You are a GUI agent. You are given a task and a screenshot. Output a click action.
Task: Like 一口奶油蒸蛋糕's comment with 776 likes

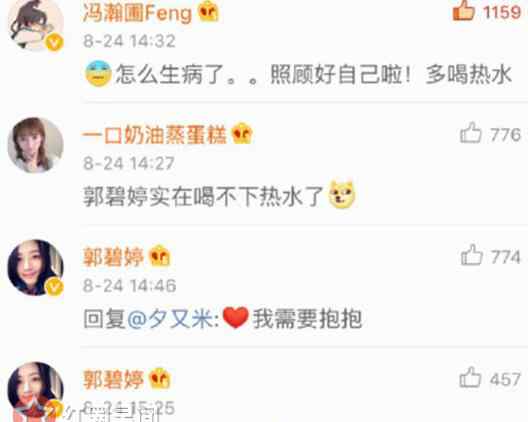pyautogui.click(x=470, y=133)
